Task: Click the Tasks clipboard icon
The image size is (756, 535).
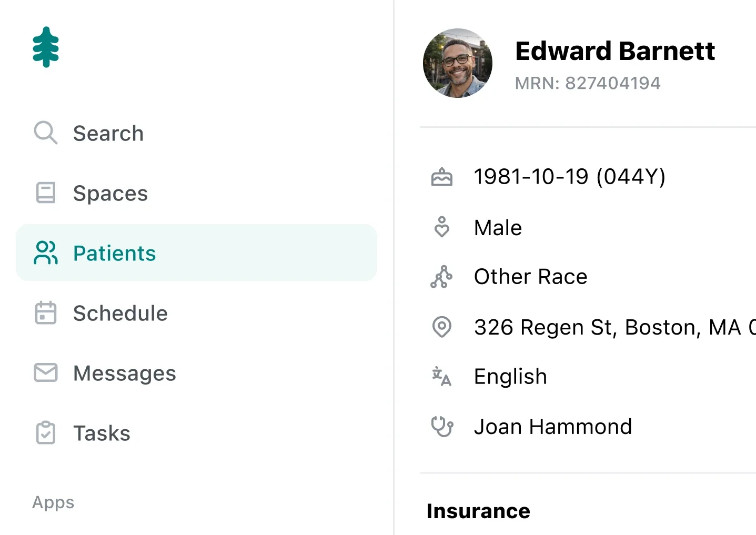Action: coord(45,433)
